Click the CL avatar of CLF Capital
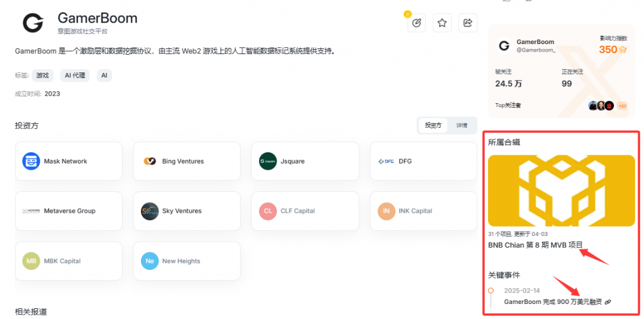The height and width of the screenshot is (319, 644). pos(268,211)
